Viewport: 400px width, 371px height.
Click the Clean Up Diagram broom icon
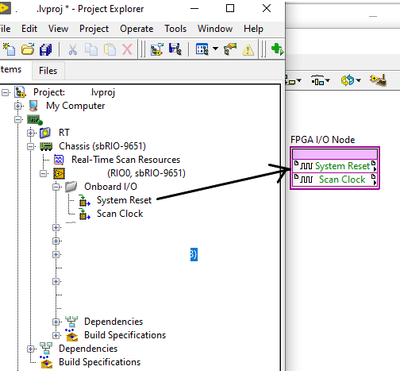[x=378, y=80]
